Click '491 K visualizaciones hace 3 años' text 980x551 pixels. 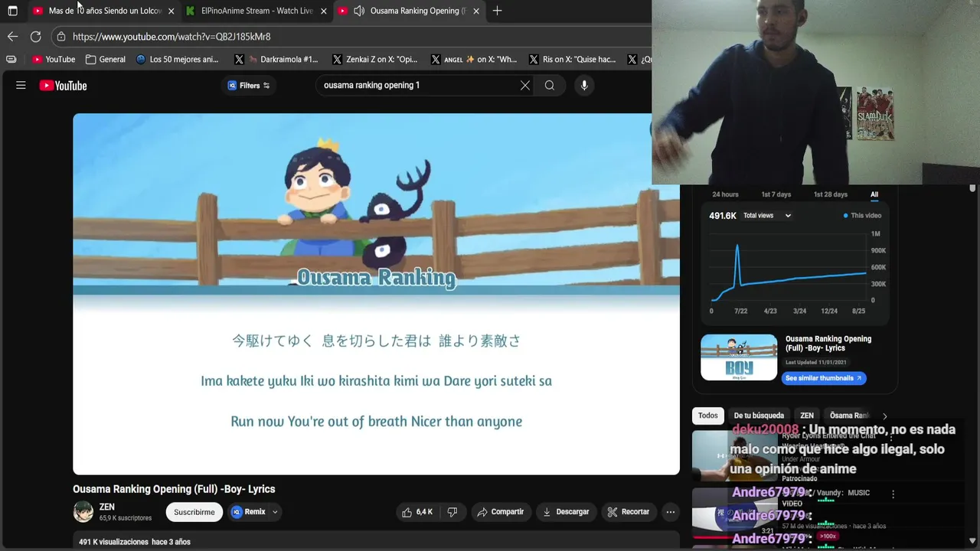pyautogui.click(x=135, y=542)
